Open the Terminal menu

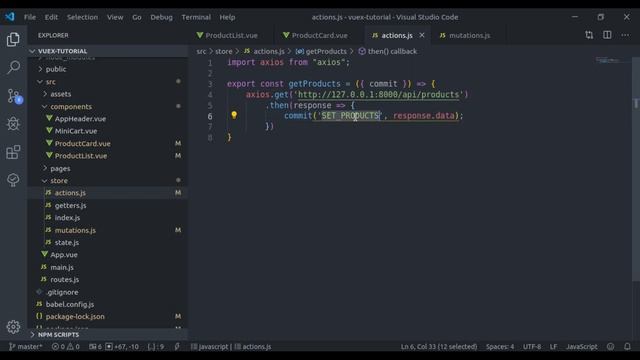[x=196, y=17]
